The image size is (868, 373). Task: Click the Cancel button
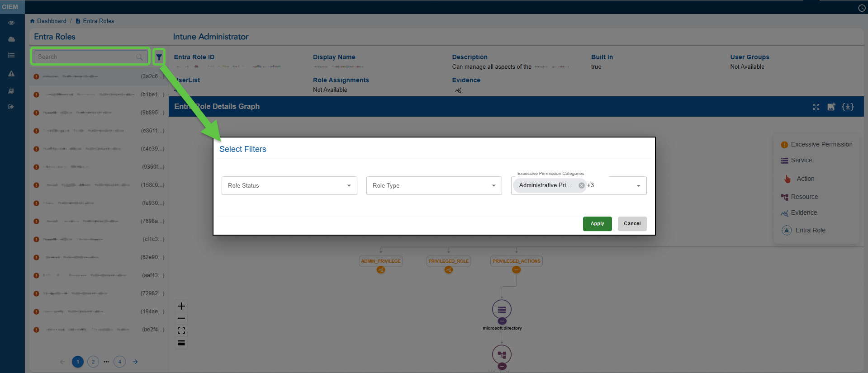click(x=632, y=224)
